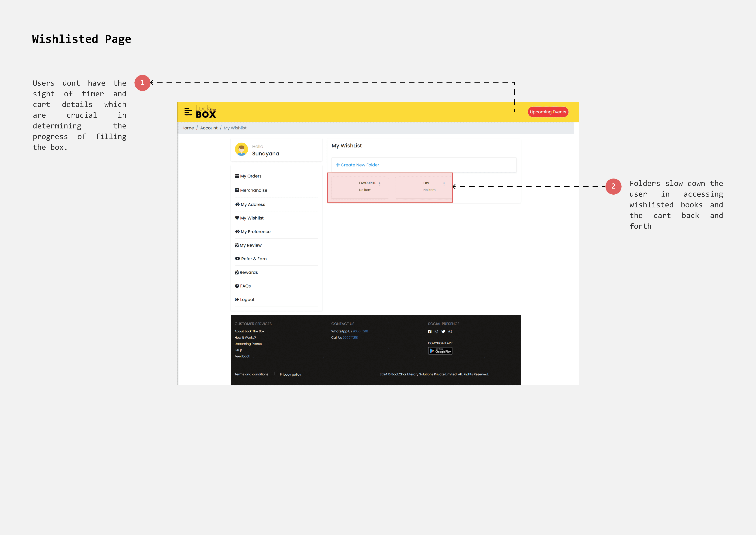
Task: Click Privacy policy footer link
Action: pos(290,375)
